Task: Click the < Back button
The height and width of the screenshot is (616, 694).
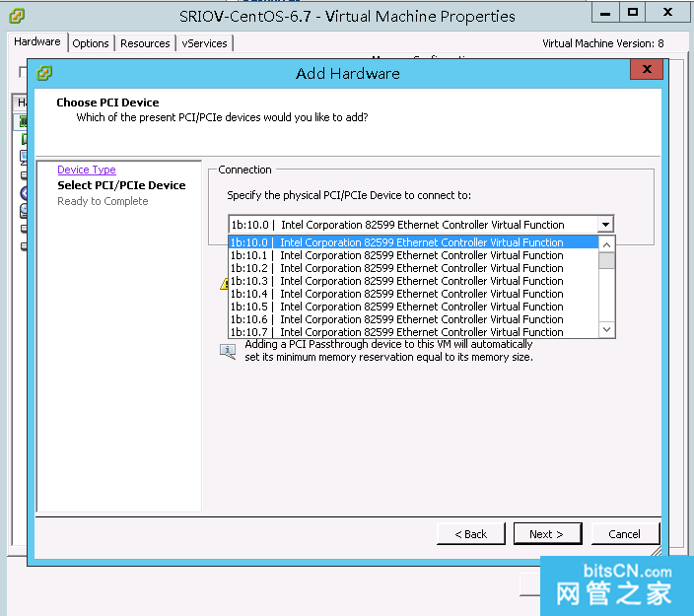Action: (471, 534)
